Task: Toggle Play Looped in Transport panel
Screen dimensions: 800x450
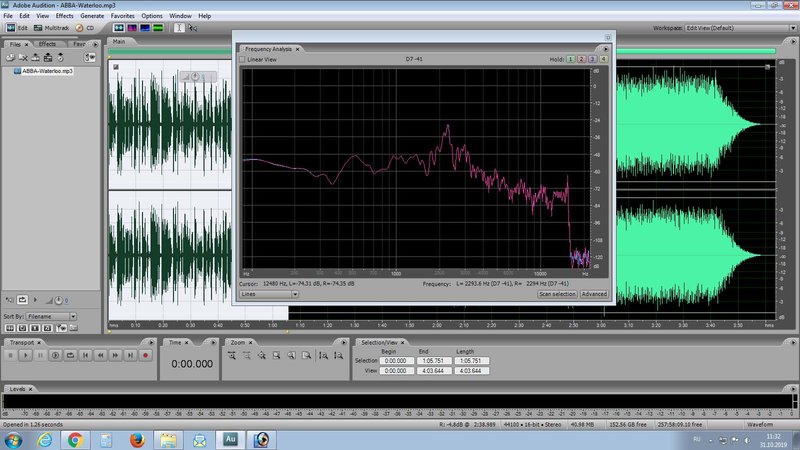Action: tap(70, 355)
